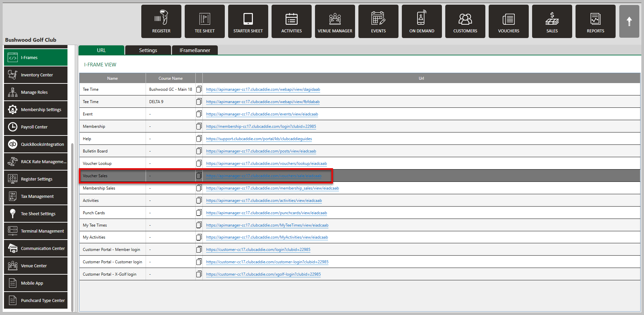
Task: Copy the My Activities URL icon
Action: 199,237
